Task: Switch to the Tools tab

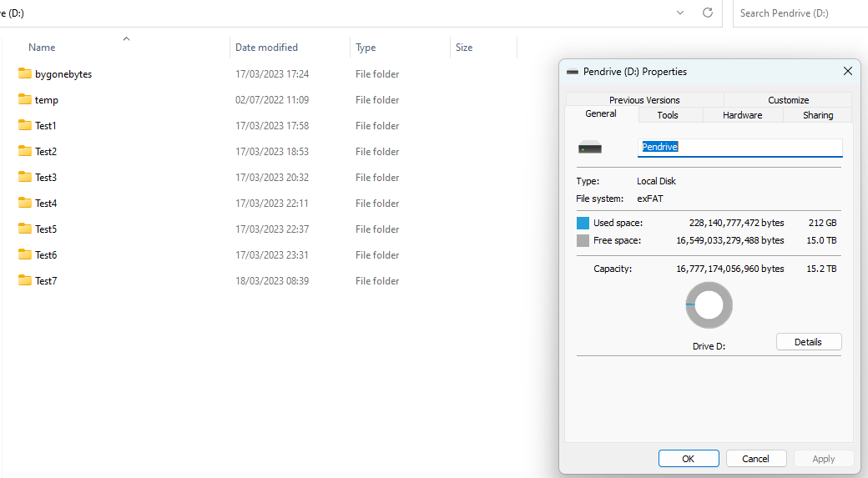Action: [x=668, y=115]
